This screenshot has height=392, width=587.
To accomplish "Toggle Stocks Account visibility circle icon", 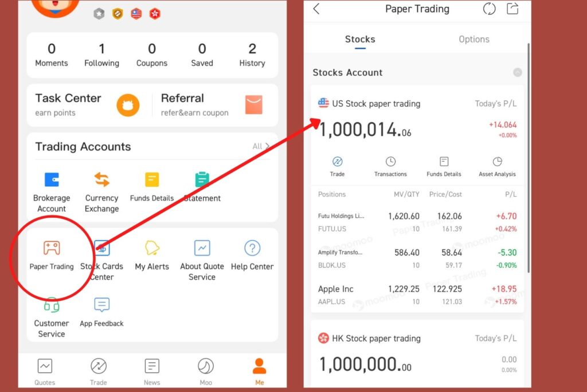I will pos(518,72).
